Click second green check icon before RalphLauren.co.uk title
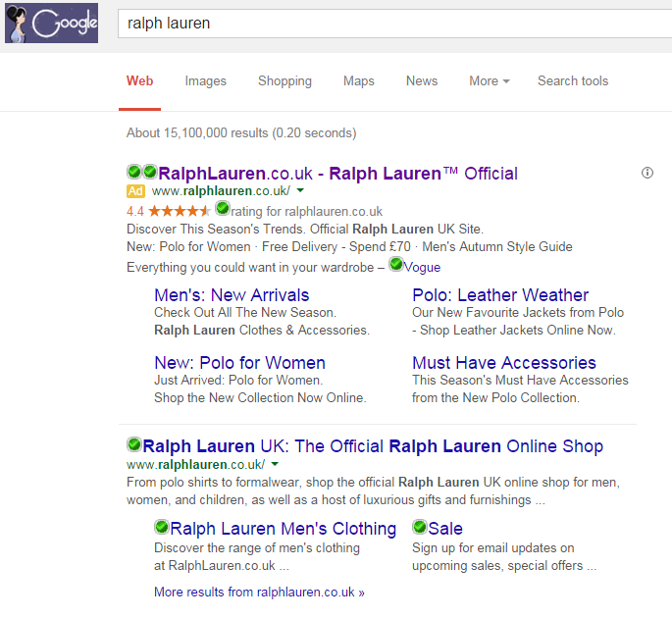The width and height of the screenshot is (672, 619). pos(149,172)
